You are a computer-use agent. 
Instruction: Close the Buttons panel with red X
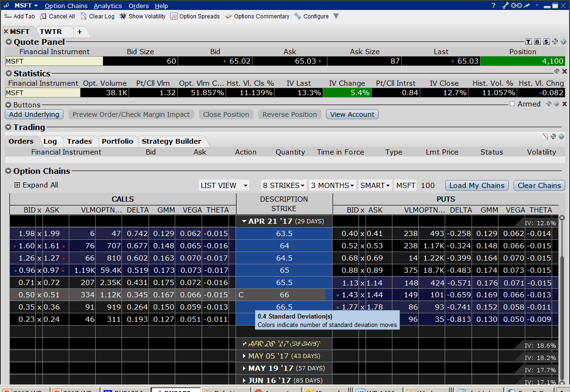564,104
